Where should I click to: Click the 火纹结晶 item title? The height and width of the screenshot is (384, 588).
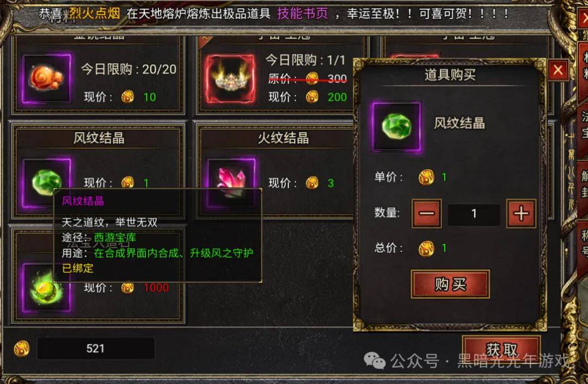tap(283, 138)
